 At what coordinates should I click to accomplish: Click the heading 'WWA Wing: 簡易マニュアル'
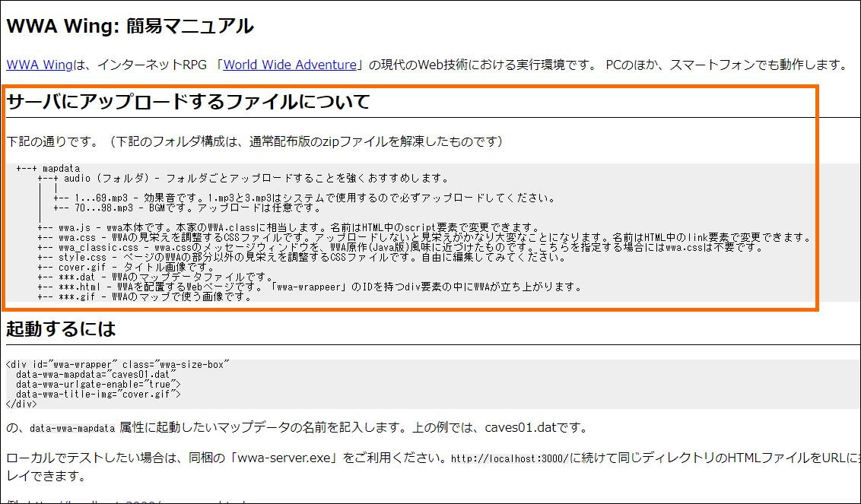(129, 26)
